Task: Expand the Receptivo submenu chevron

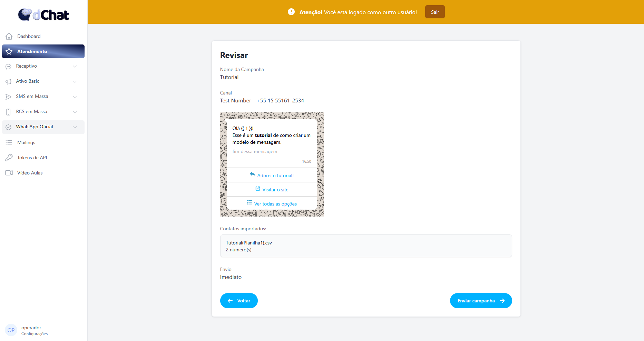Action: click(75, 66)
